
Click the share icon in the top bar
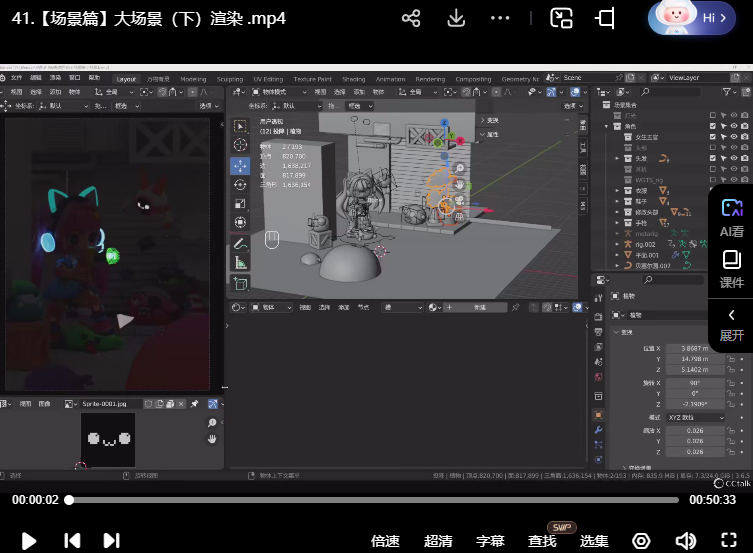[x=410, y=18]
